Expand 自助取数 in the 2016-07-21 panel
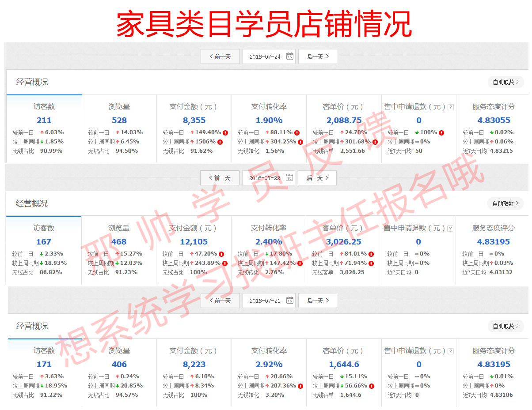Image resolution: width=532 pixels, height=410 pixels. 505,326
